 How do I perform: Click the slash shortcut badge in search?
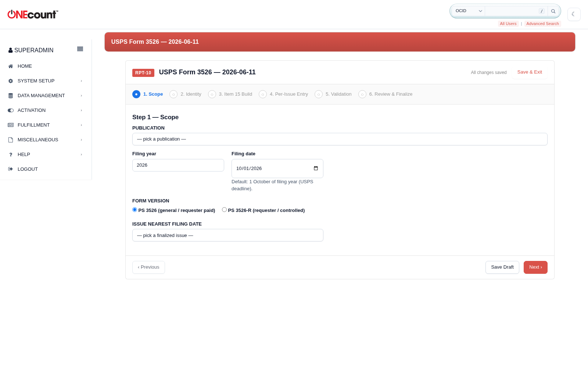click(542, 11)
